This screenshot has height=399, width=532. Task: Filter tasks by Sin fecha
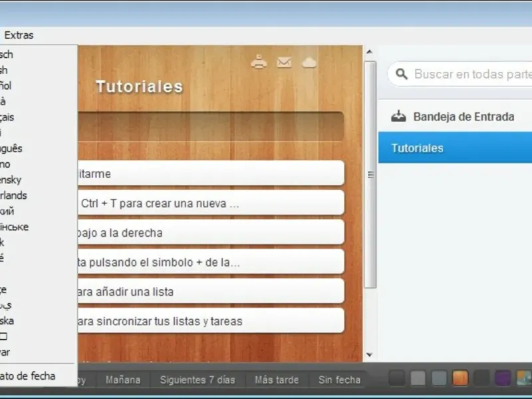pos(339,380)
